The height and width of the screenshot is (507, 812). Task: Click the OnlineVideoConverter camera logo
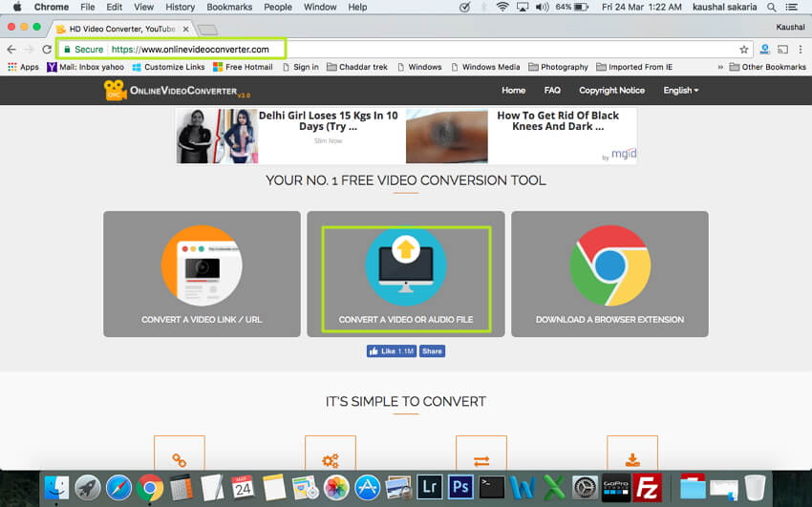115,90
